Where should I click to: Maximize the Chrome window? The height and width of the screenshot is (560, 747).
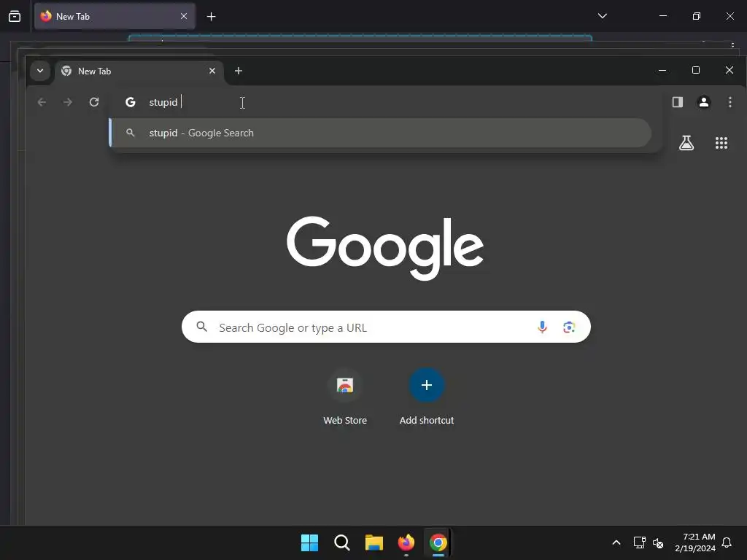coord(695,70)
